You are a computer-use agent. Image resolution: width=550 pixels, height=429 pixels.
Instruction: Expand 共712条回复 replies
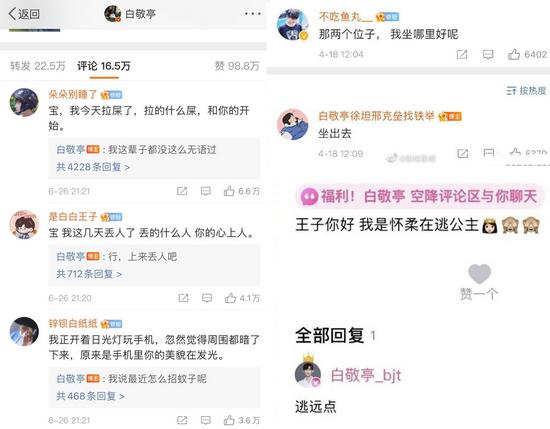coord(89,274)
